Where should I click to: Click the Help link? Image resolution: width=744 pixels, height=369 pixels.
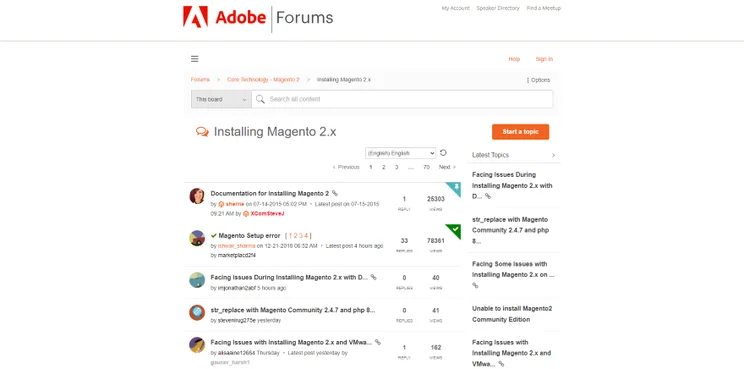coord(514,59)
